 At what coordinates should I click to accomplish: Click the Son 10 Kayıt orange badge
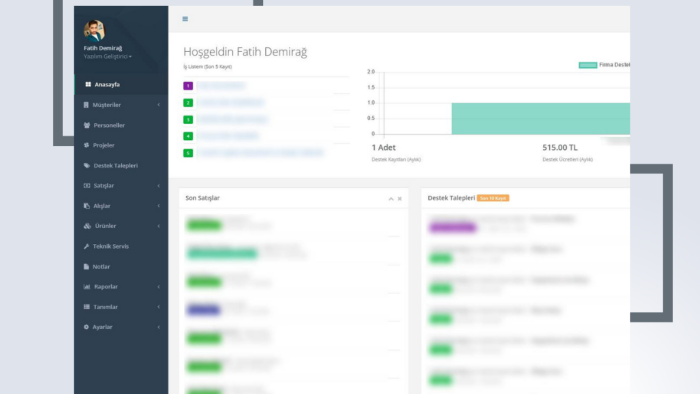[493, 198]
